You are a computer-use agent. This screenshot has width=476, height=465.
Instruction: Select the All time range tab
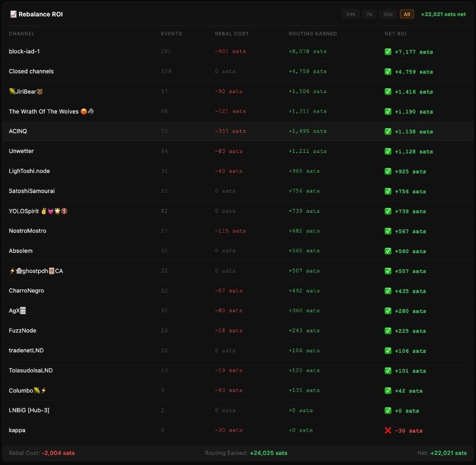[407, 14]
